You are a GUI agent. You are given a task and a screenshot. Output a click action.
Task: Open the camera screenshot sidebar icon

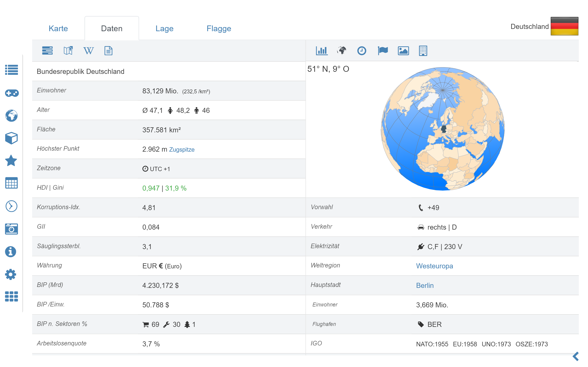coord(11,229)
